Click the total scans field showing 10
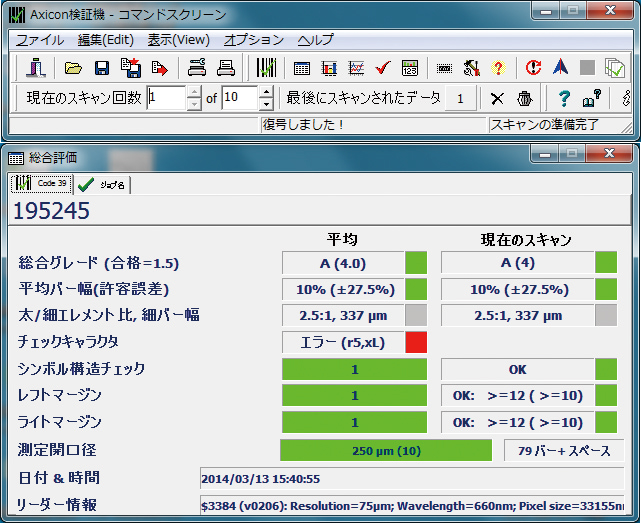This screenshot has height=523, width=641. coord(239,98)
